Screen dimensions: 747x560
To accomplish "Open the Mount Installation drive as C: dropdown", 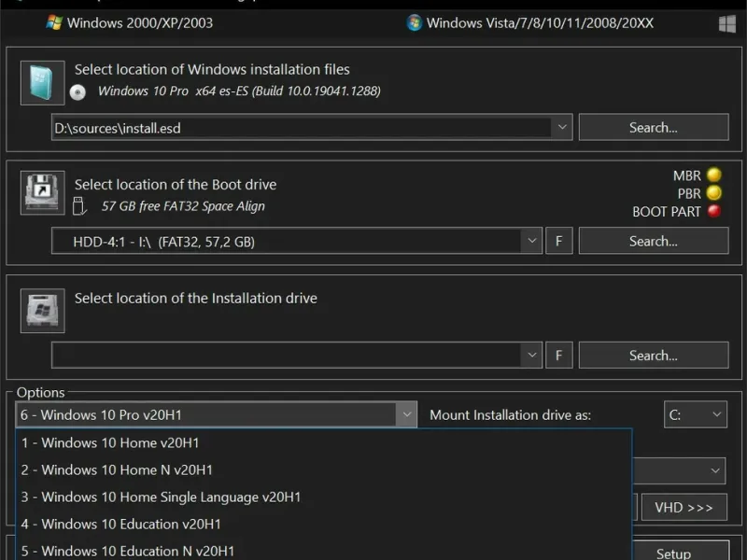I will (696, 414).
